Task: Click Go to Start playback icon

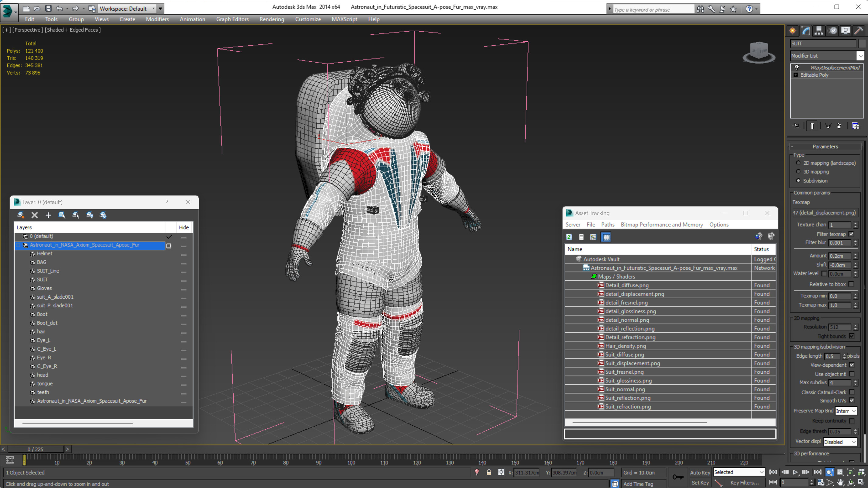Action: 773,472
